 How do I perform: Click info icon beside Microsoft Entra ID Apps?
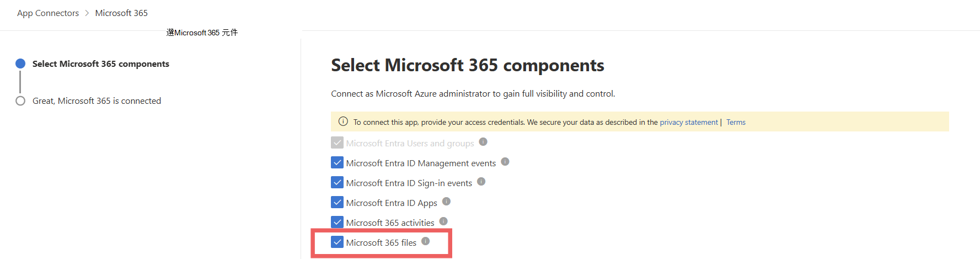447,202
